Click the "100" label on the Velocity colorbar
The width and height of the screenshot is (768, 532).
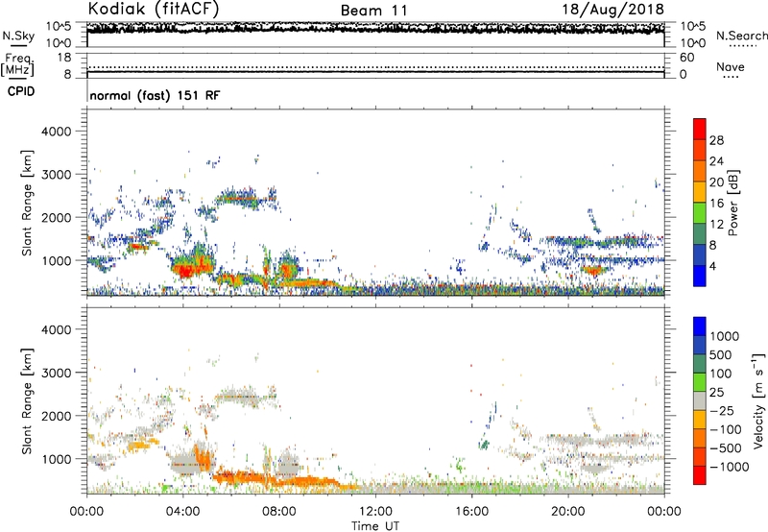(721, 374)
